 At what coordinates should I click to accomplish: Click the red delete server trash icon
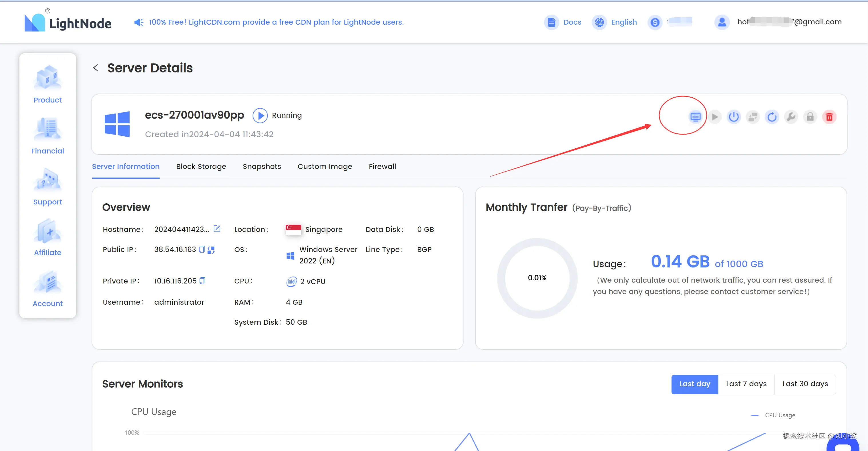pyautogui.click(x=829, y=117)
